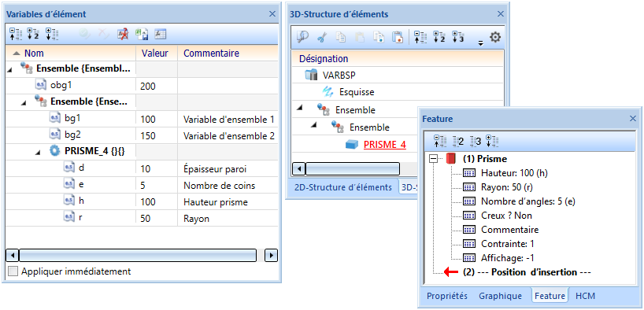Switch to 2D-Structure d'éléments tab
644x310 pixels.
(x=343, y=187)
